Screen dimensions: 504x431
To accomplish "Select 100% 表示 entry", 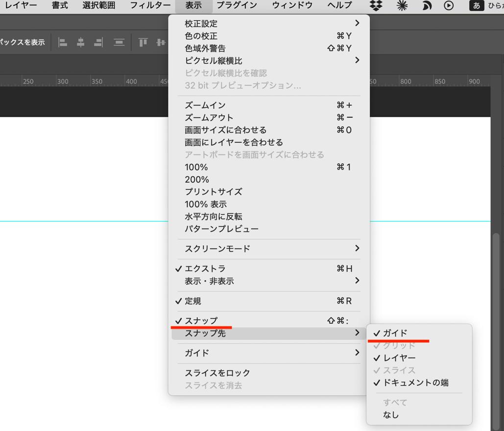I will click(269, 204).
